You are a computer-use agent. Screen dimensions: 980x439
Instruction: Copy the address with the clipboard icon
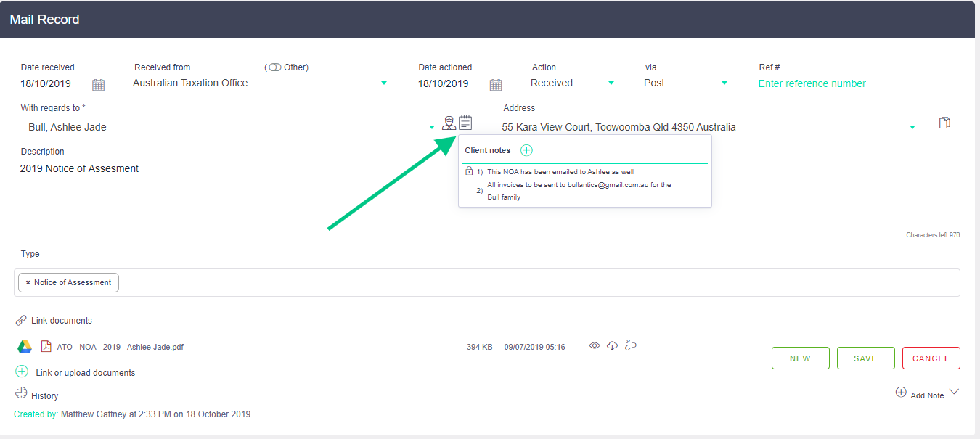(x=944, y=123)
